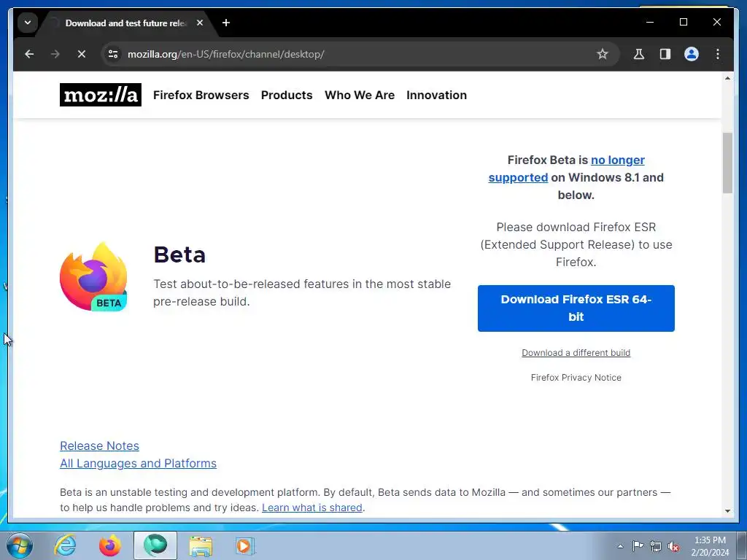
Task: Bookmark this page with the star icon
Action: click(x=602, y=54)
